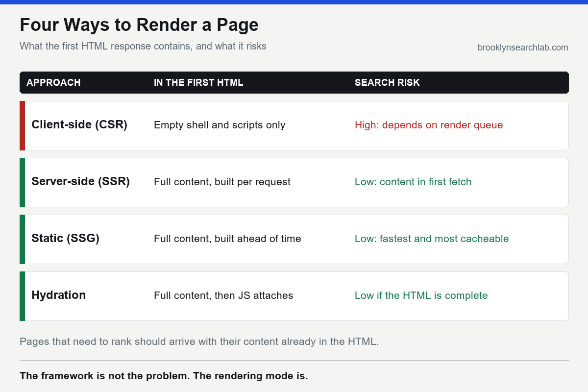Click 'Full content, then JS attaches' cell
Viewport: 588px width, 392px height.
click(x=223, y=295)
